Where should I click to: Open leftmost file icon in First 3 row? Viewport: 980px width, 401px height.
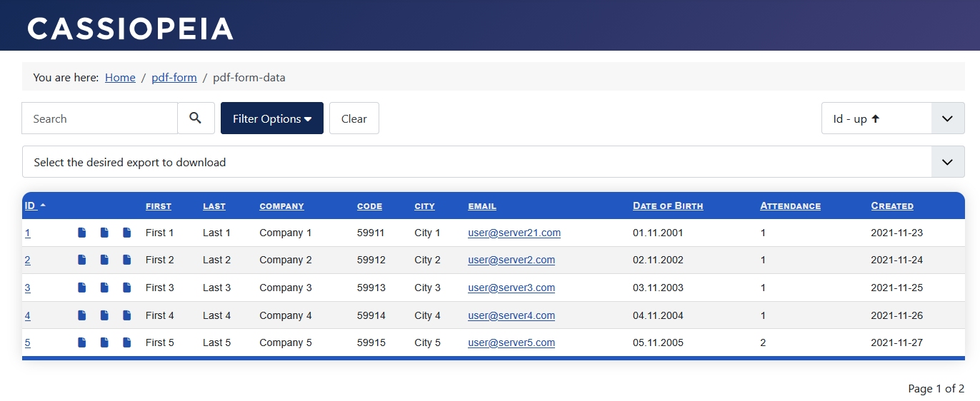tap(82, 288)
